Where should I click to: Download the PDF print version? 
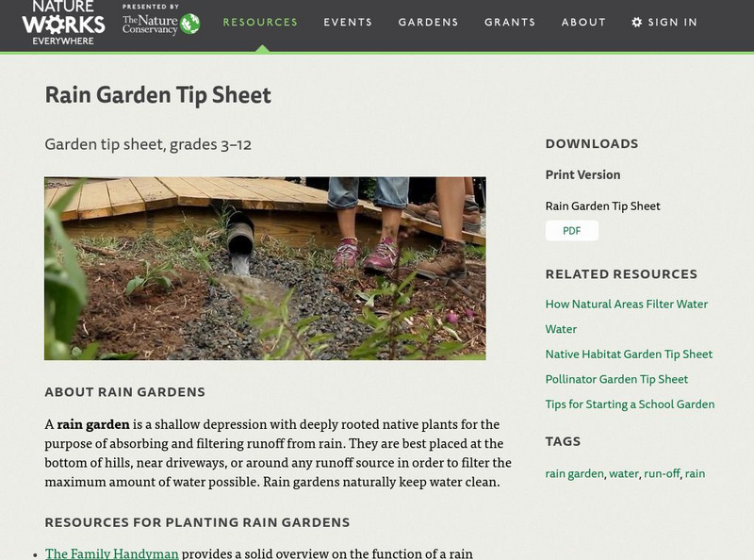574,229
